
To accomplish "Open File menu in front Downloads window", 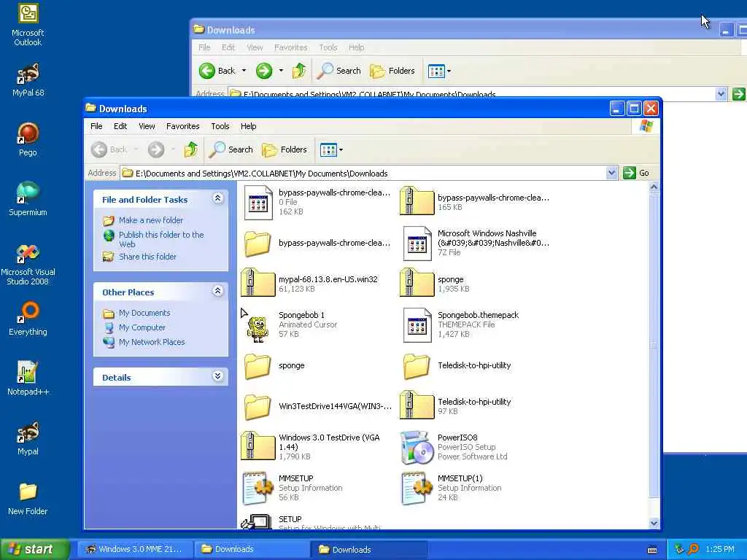I will click(96, 126).
